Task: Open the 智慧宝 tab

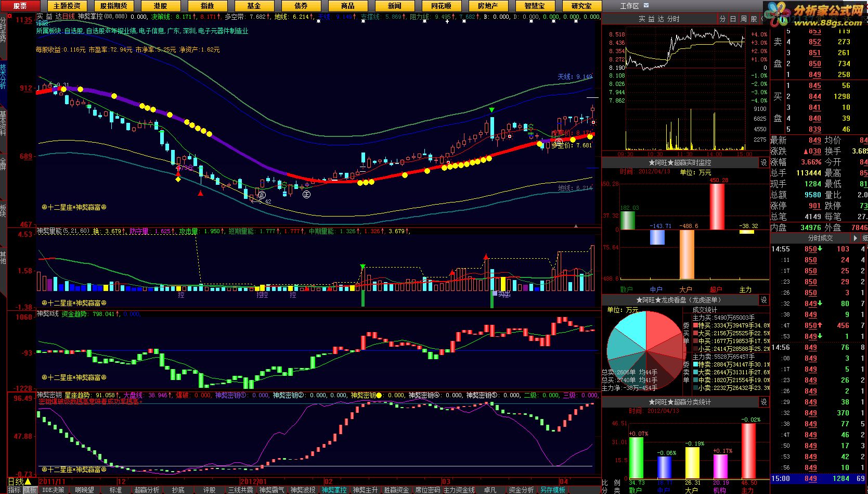Action: coord(535,6)
